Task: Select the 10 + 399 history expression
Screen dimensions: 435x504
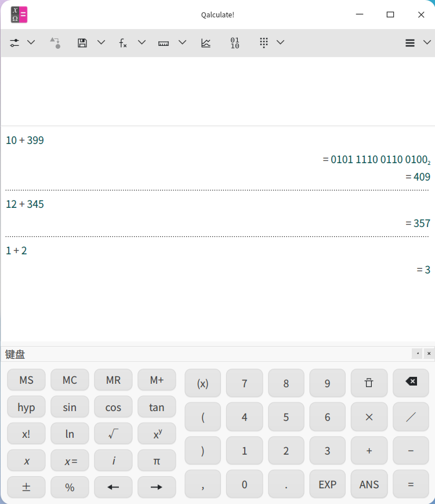Action: pos(25,141)
